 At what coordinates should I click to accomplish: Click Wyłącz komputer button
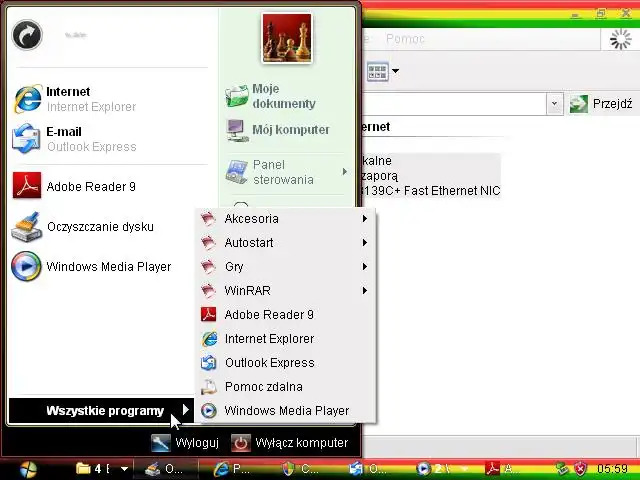[x=290, y=442]
